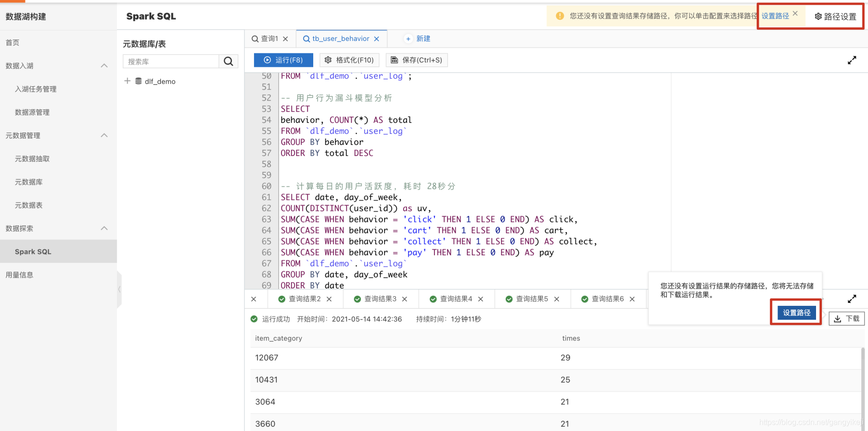The height and width of the screenshot is (431, 868).
Task: Place cursor on the ORDER BY total DESC line
Action: coord(327,153)
